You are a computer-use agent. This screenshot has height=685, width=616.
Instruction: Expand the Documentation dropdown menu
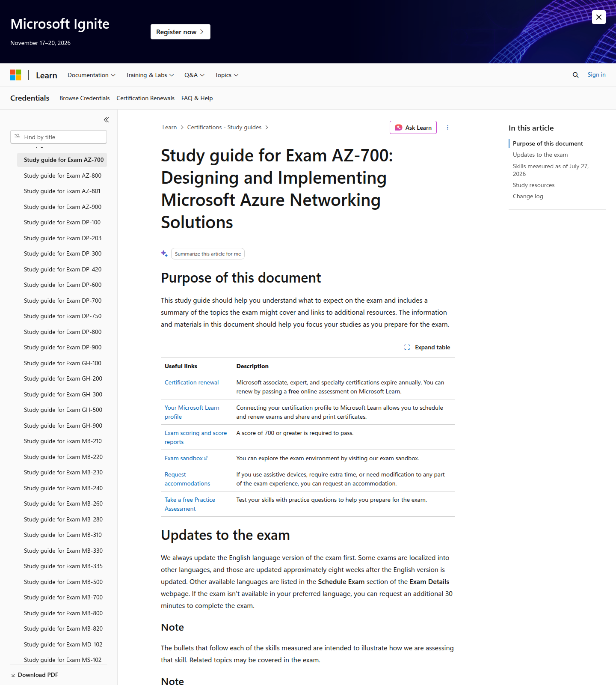(x=92, y=75)
